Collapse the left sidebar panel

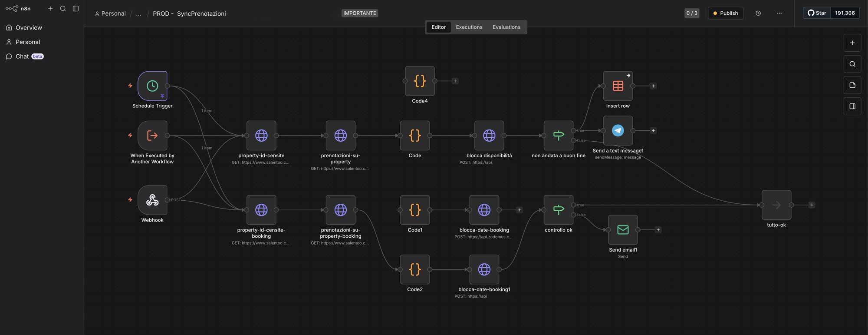(x=76, y=9)
